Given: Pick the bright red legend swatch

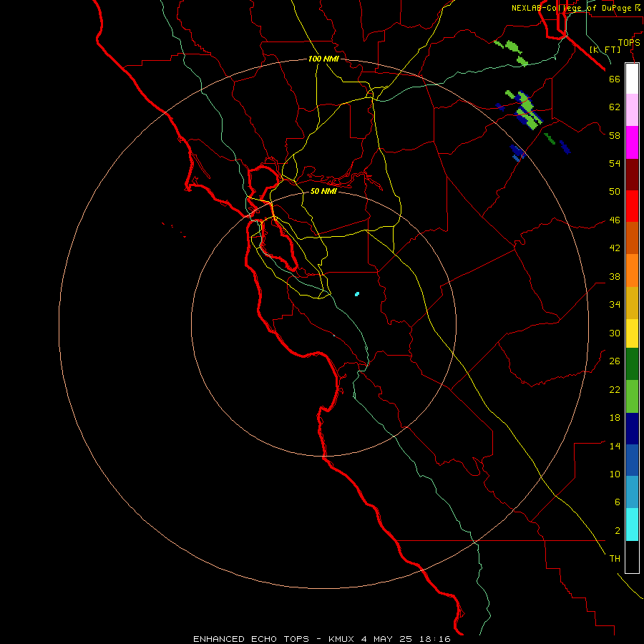Looking at the screenshot, I should tap(632, 206).
